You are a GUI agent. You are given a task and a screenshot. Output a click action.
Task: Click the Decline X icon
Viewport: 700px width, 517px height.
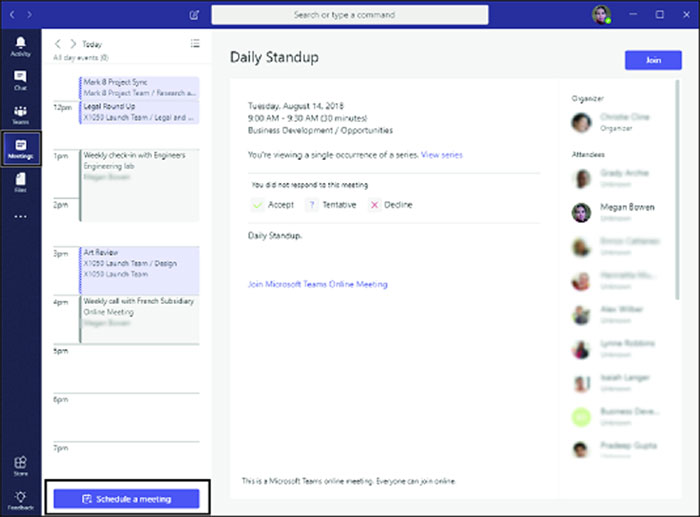click(x=374, y=205)
